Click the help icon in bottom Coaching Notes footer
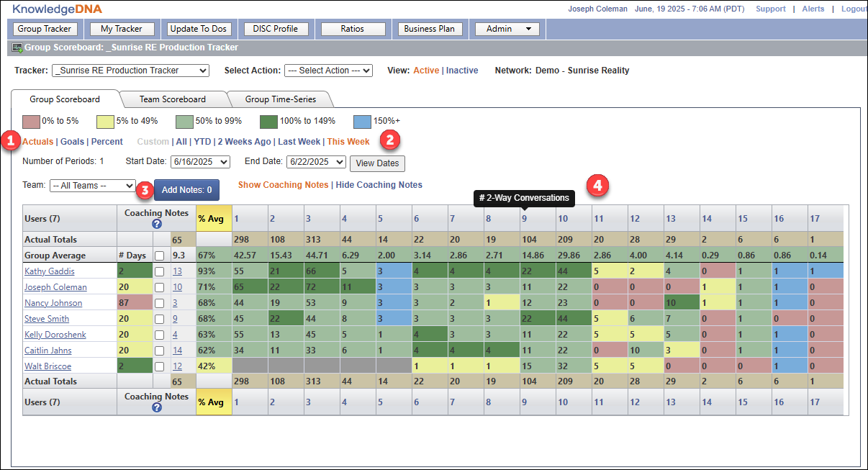Screen dimensions: 868x470 156,407
